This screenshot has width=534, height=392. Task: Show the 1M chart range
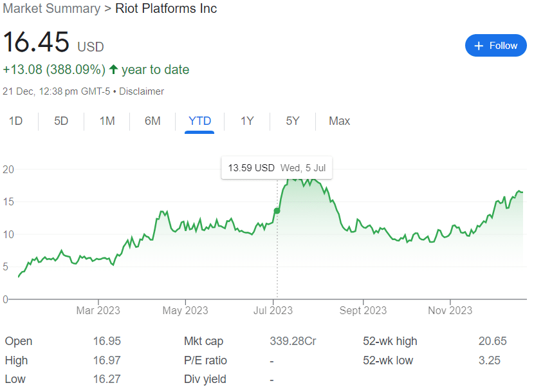click(107, 121)
